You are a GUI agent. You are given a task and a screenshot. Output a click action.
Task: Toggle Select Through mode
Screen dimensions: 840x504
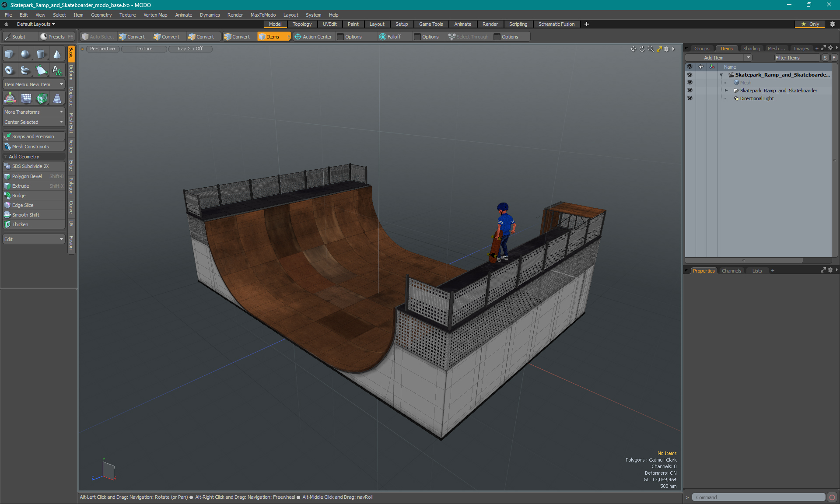(469, 37)
